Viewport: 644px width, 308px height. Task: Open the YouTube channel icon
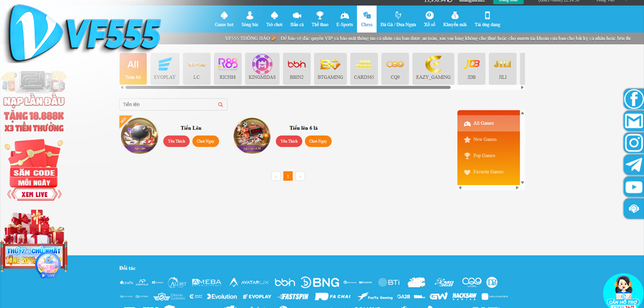(634, 187)
